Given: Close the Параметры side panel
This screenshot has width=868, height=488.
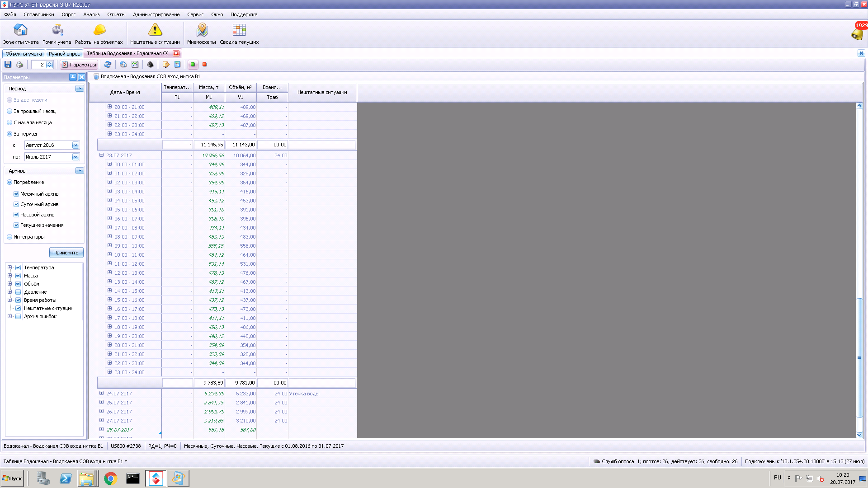Looking at the screenshot, I should (x=81, y=77).
